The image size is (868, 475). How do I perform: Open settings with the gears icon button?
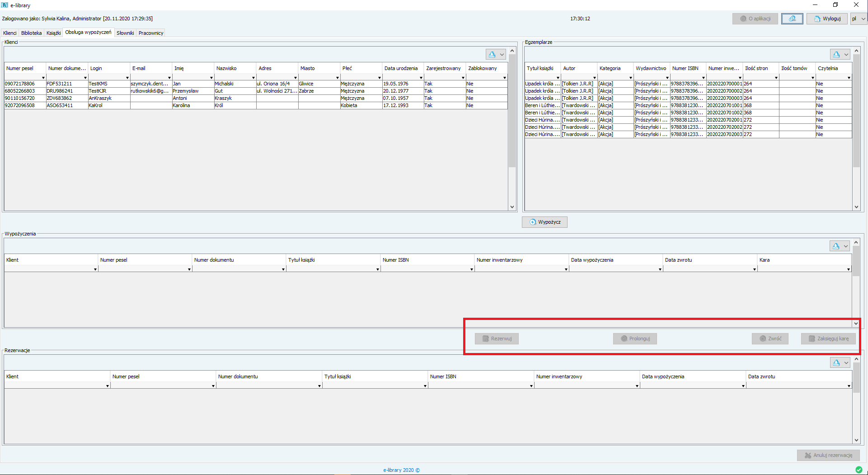point(792,19)
